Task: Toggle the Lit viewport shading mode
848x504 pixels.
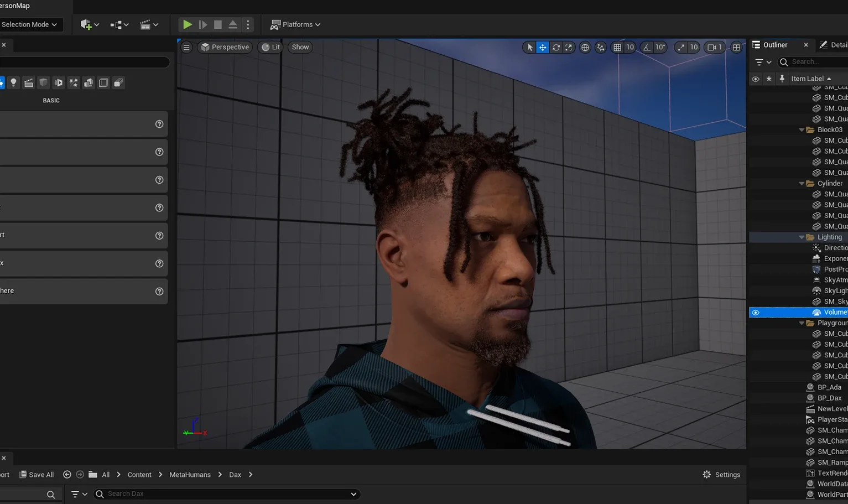Action: pyautogui.click(x=270, y=47)
